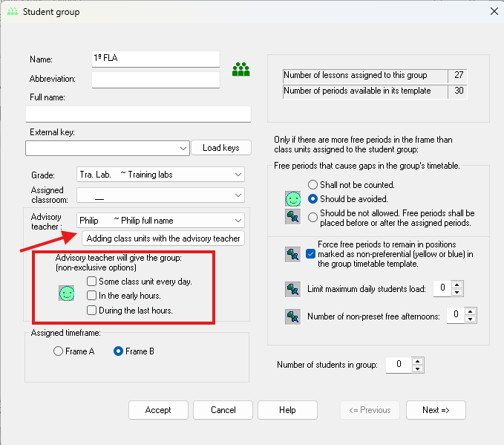
Task: Select Should be avoided radio
Action: coord(312,199)
